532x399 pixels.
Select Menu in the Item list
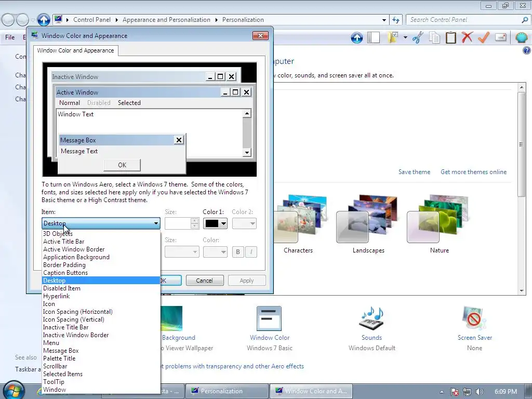(101, 343)
